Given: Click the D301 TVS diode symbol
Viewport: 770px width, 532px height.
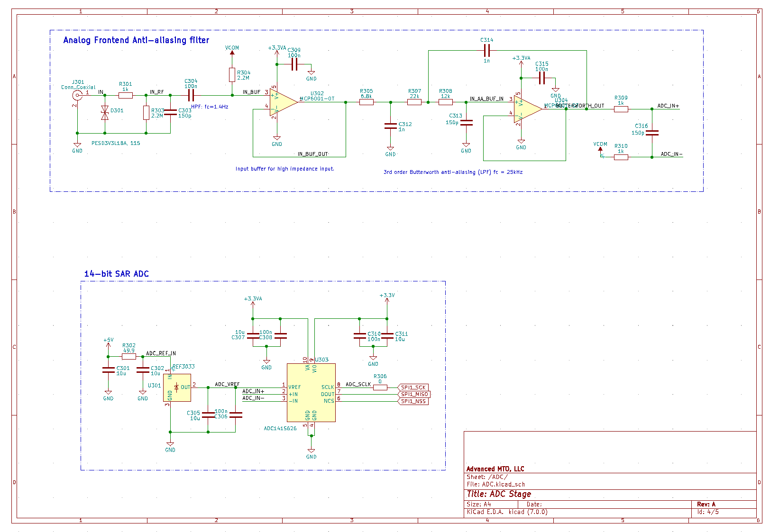Looking at the screenshot, I should [x=105, y=113].
